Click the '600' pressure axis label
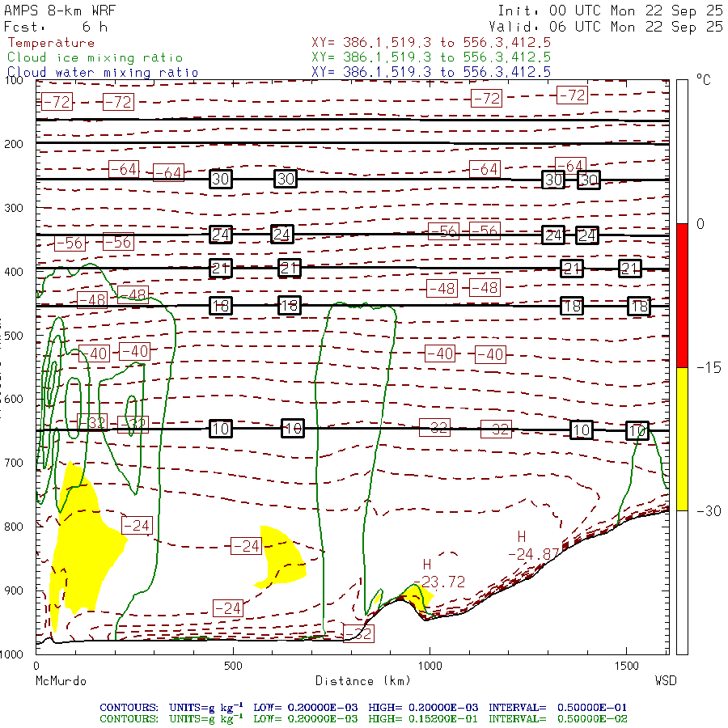The image size is (728, 728). point(14,400)
